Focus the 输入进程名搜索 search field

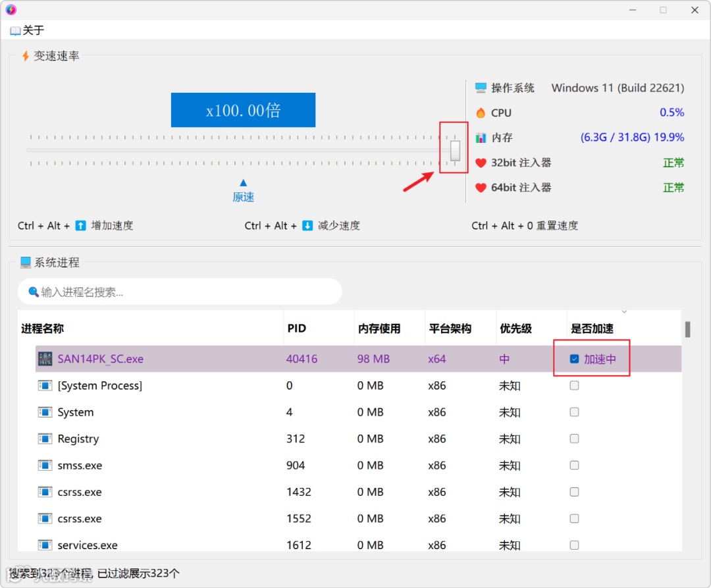180,292
